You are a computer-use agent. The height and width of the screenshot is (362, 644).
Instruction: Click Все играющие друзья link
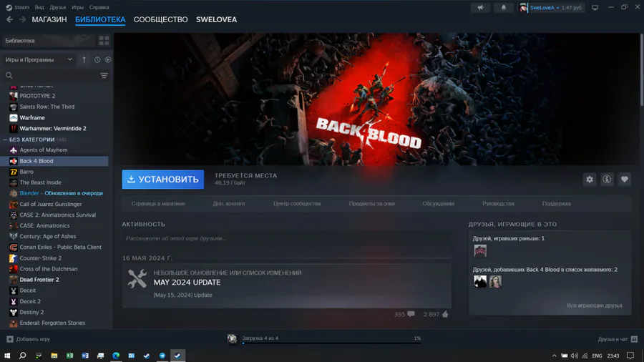(x=595, y=305)
